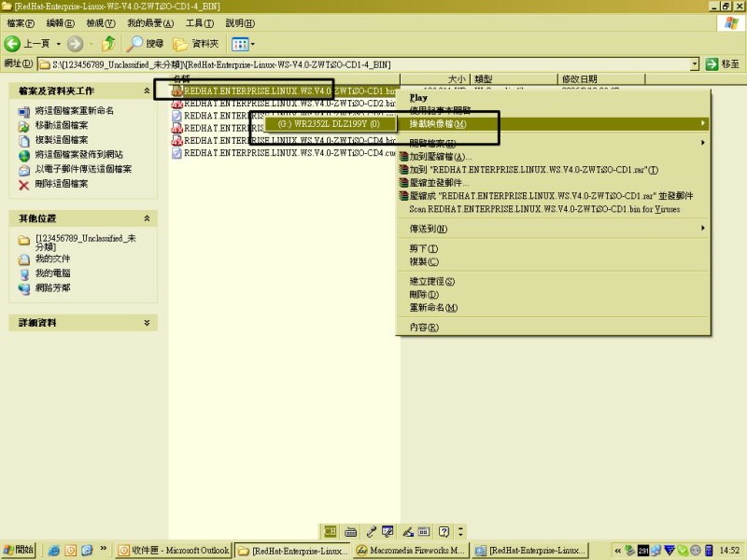747x560 pixels.
Task: Choose Play in context menu
Action: pos(553,98)
